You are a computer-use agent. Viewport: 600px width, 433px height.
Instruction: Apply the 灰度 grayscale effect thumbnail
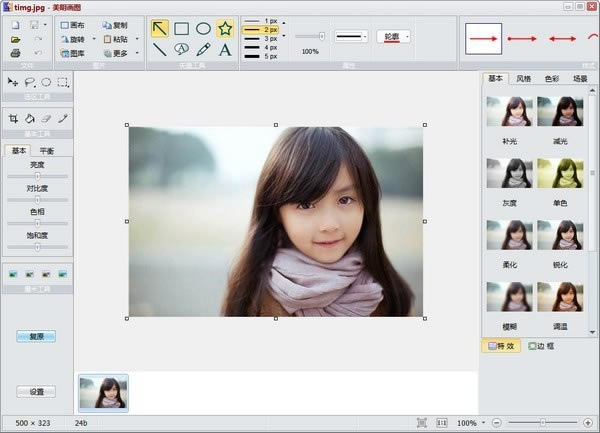[510, 175]
